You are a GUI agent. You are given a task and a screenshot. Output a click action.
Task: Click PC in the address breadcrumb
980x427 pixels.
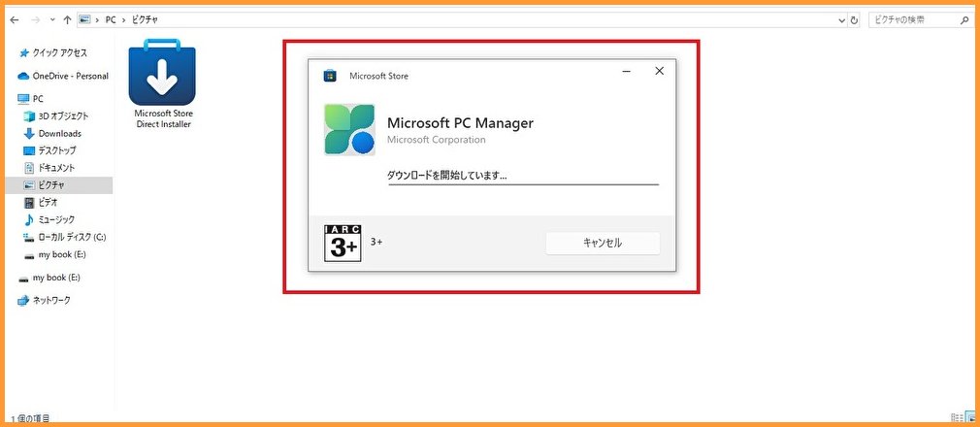point(111,20)
